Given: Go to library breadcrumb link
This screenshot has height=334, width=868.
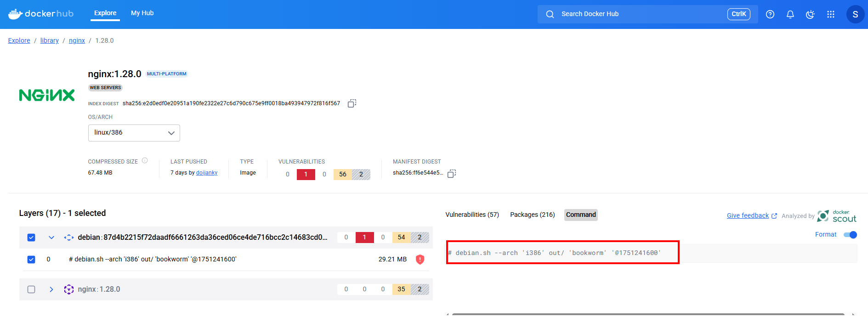Looking at the screenshot, I should tap(50, 40).
